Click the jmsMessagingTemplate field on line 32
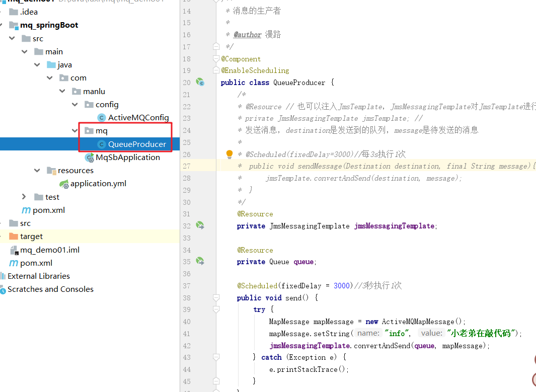The width and height of the screenshot is (536, 392). (x=394, y=226)
